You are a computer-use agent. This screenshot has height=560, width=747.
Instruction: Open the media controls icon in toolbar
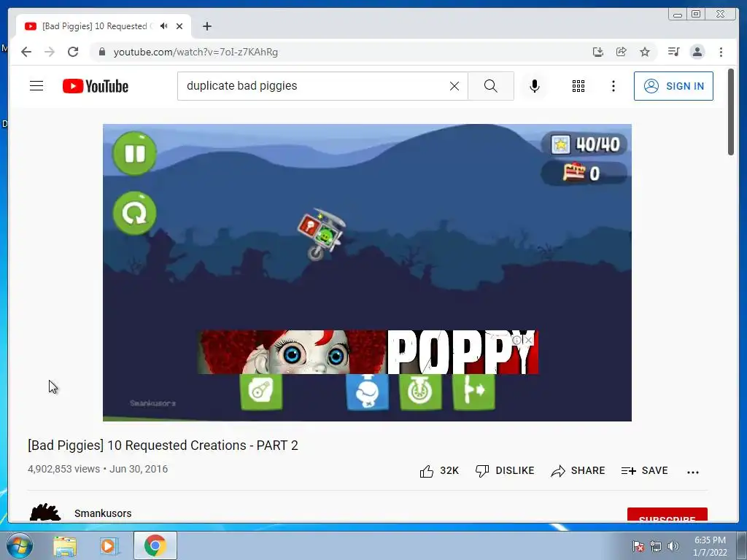tap(673, 52)
